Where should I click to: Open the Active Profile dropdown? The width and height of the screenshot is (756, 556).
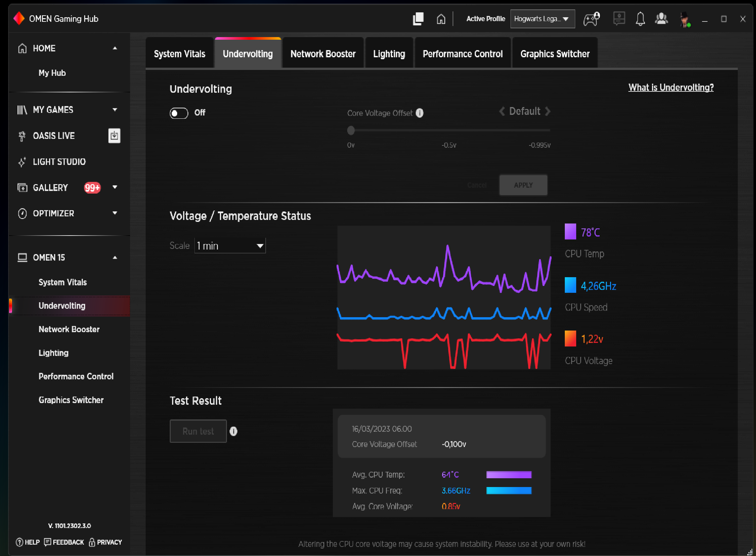point(542,19)
